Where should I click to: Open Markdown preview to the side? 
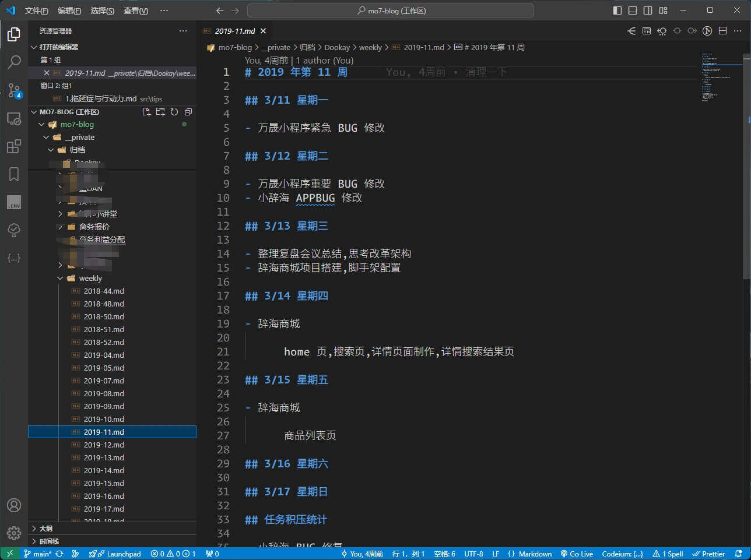pos(647,31)
